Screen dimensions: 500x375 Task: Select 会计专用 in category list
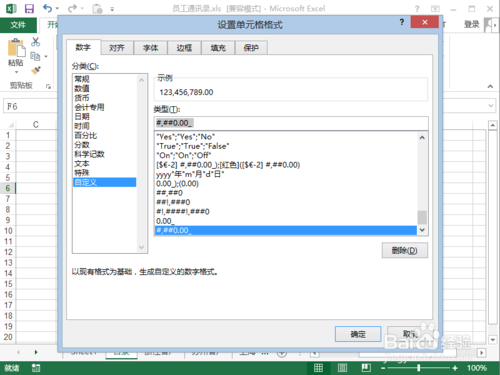point(105,107)
